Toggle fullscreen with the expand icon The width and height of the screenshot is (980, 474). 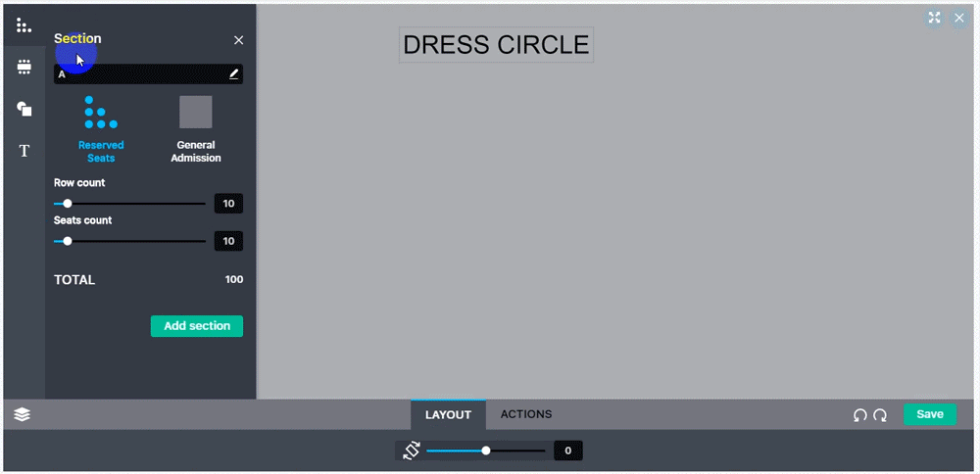(x=934, y=18)
